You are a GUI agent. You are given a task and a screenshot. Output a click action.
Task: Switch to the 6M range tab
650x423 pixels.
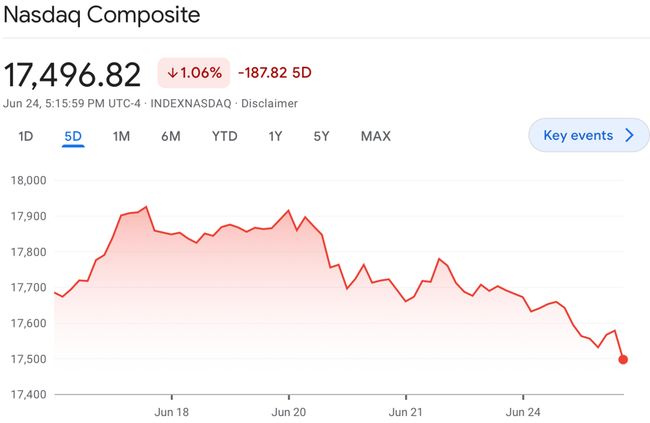tap(171, 136)
